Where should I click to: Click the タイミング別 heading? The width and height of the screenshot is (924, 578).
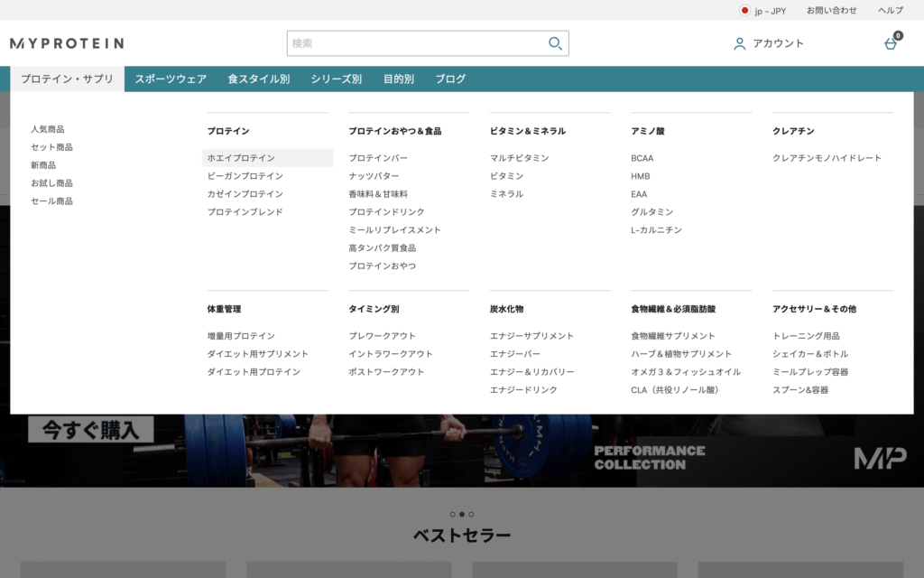click(374, 309)
